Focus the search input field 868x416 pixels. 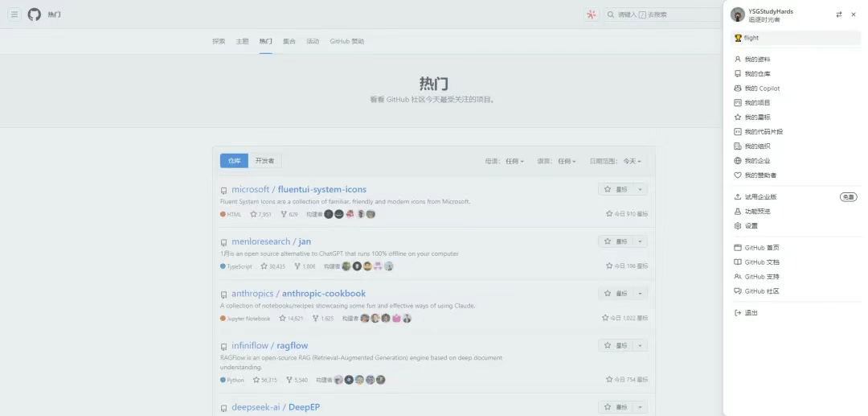(662, 15)
